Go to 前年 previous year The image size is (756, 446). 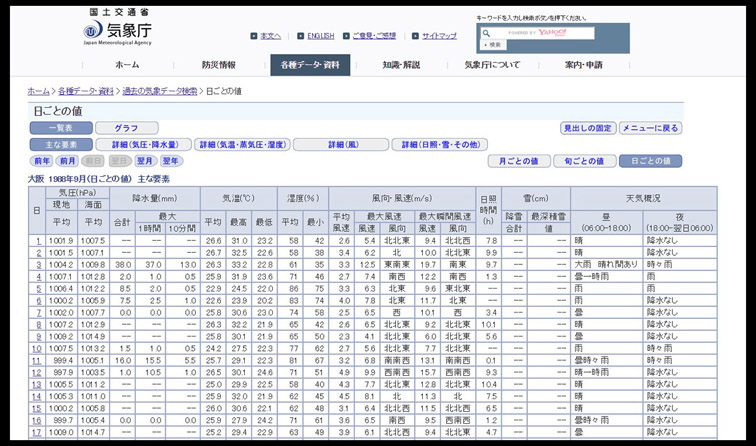[42, 161]
